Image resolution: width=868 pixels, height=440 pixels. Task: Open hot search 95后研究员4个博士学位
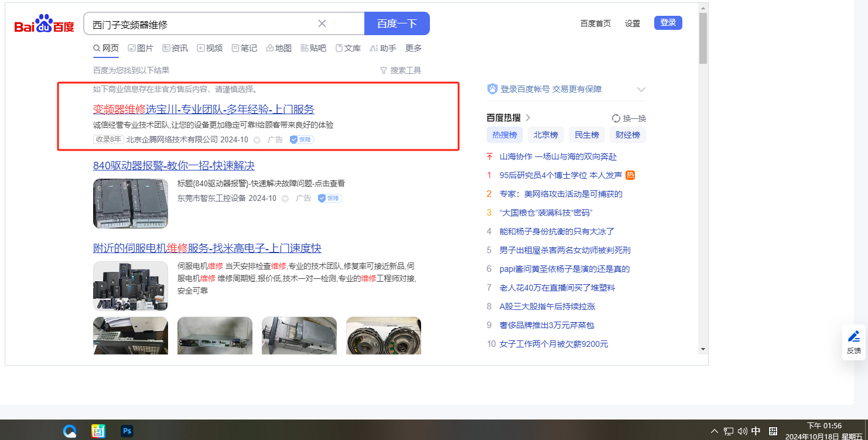561,175
